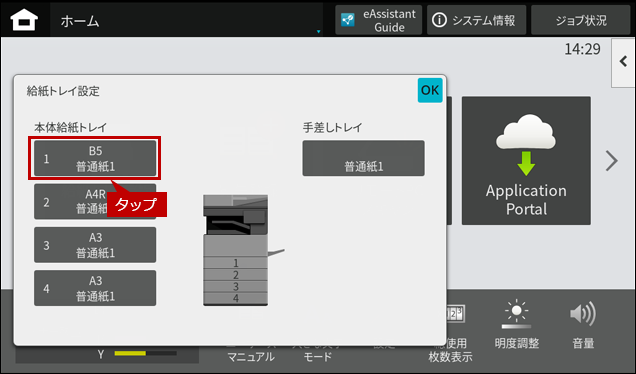
Task: Open システム情報 system information
Action: click(x=476, y=20)
